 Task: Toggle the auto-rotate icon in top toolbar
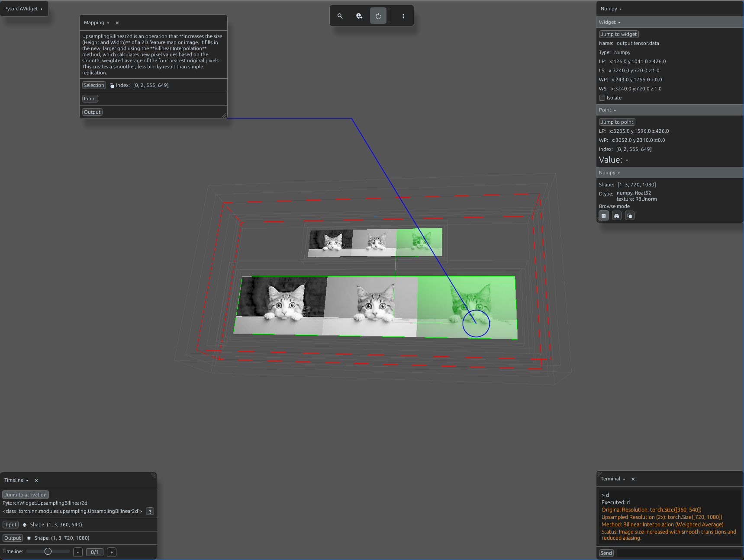(378, 16)
